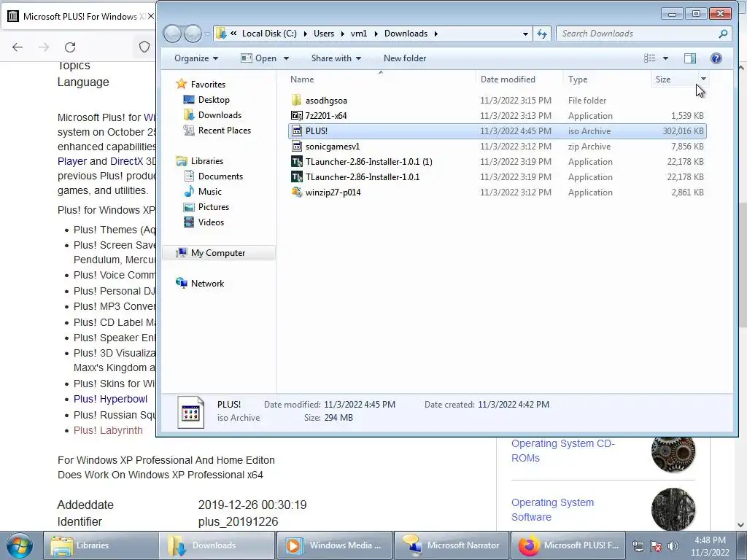The width and height of the screenshot is (747, 560).
Task: Click vm1 in the address breadcrumb
Action: coord(359,34)
